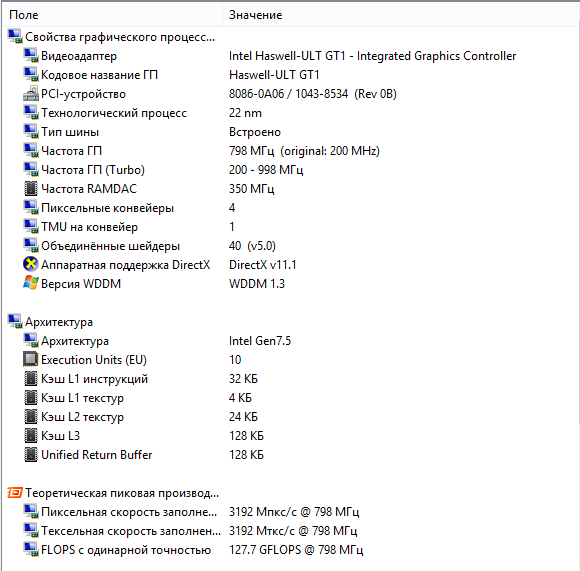Click the Execution Units (EU) processor icon
The image size is (580, 571).
coord(30,359)
